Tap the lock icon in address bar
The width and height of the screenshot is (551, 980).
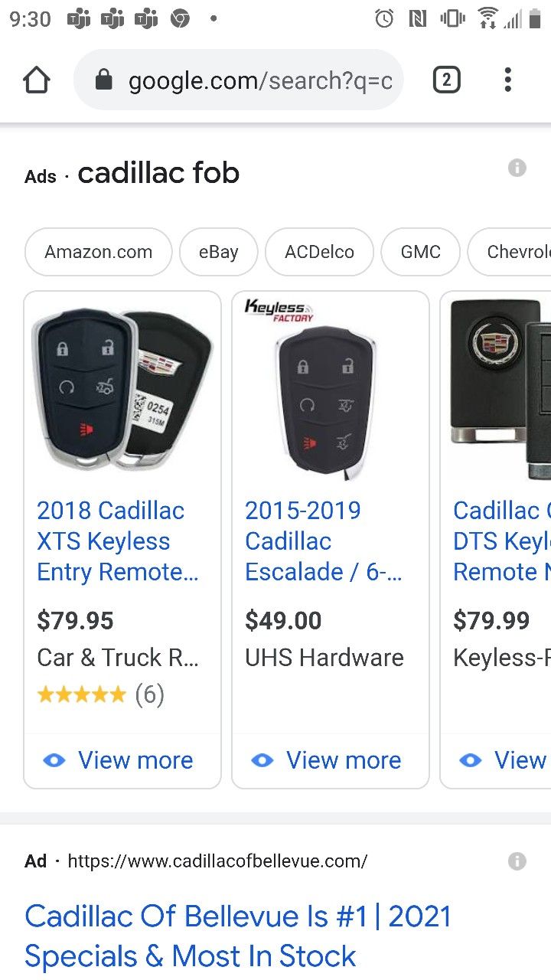tap(104, 80)
